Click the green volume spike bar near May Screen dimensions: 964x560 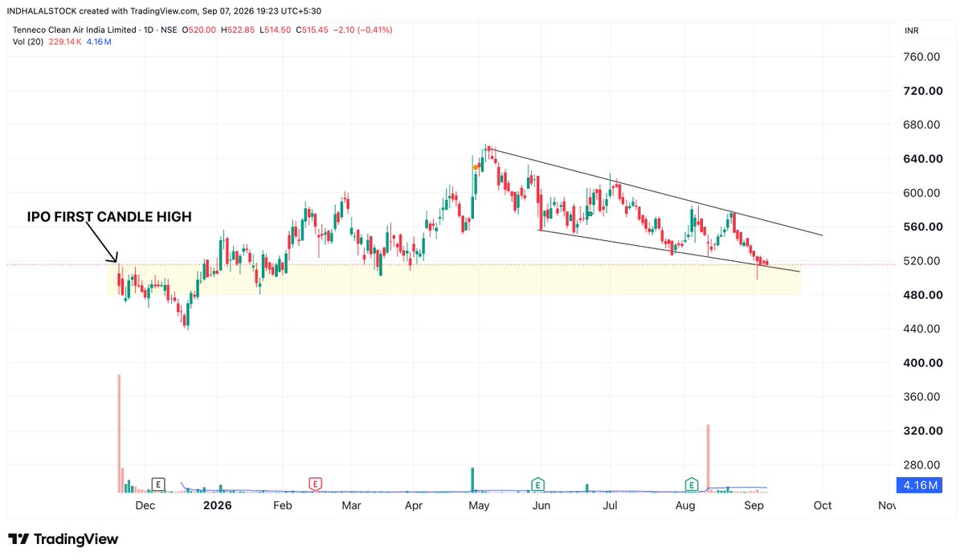[472, 480]
